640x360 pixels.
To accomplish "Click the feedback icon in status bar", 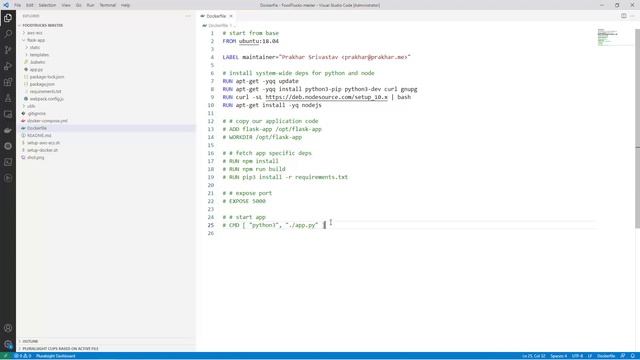I will pos(623,356).
